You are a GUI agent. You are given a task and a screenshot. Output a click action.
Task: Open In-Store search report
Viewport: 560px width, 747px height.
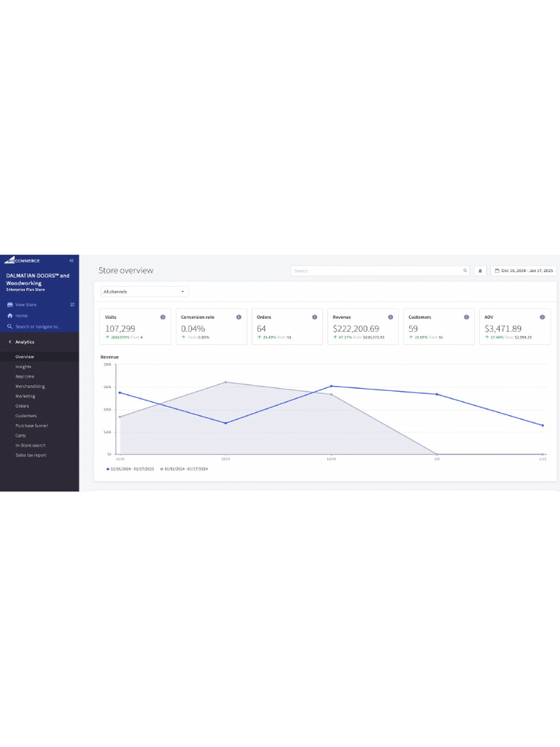point(31,446)
